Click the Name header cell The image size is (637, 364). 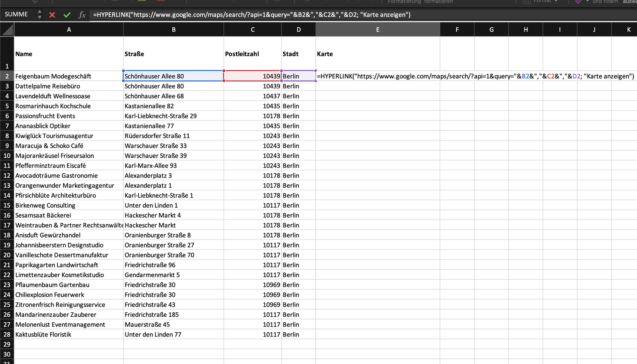click(x=69, y=54)
